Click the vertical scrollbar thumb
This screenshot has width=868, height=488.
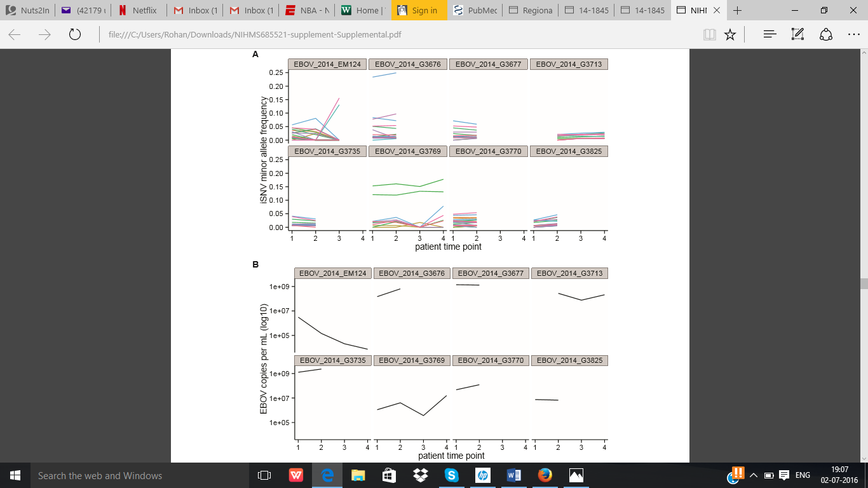[x=864, y=283]
